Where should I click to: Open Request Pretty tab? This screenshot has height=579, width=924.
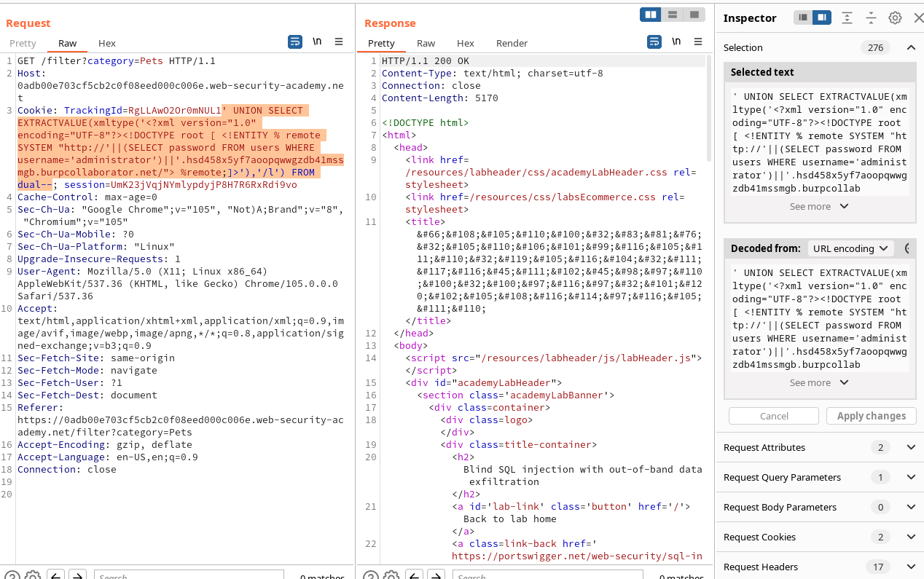(23, 43)
